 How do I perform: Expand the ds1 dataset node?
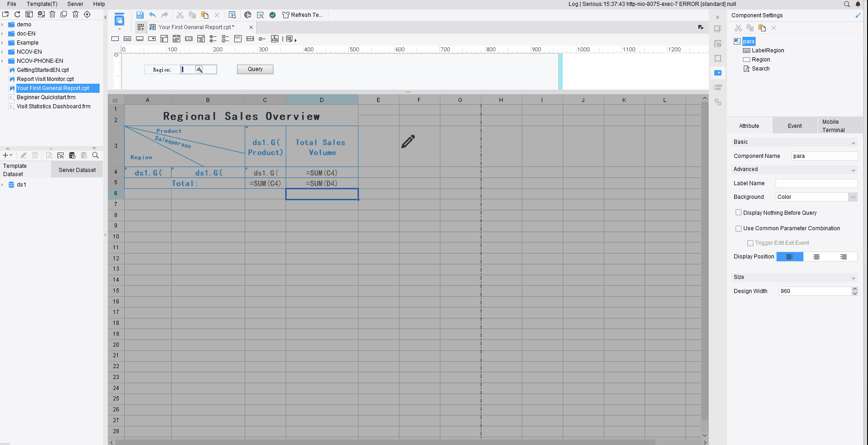coord(3,185)
